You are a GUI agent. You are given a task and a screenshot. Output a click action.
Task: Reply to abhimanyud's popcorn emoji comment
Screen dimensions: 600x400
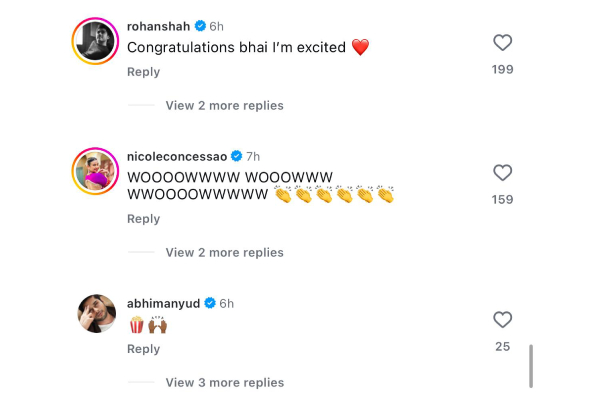[x=143, y=349]
